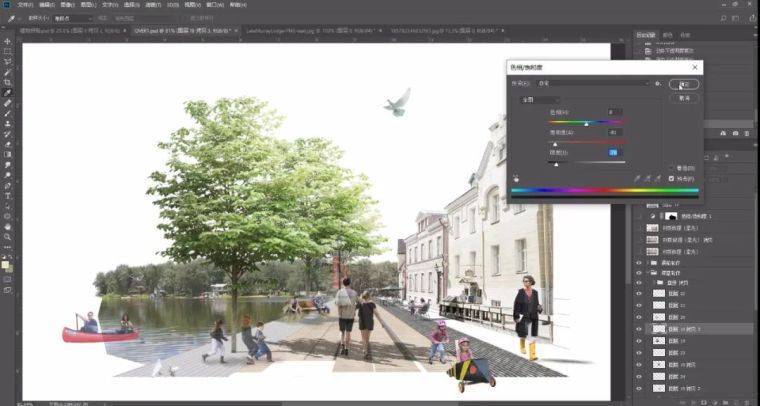Select the Horizontal Type tool

[x=7, y=196]
